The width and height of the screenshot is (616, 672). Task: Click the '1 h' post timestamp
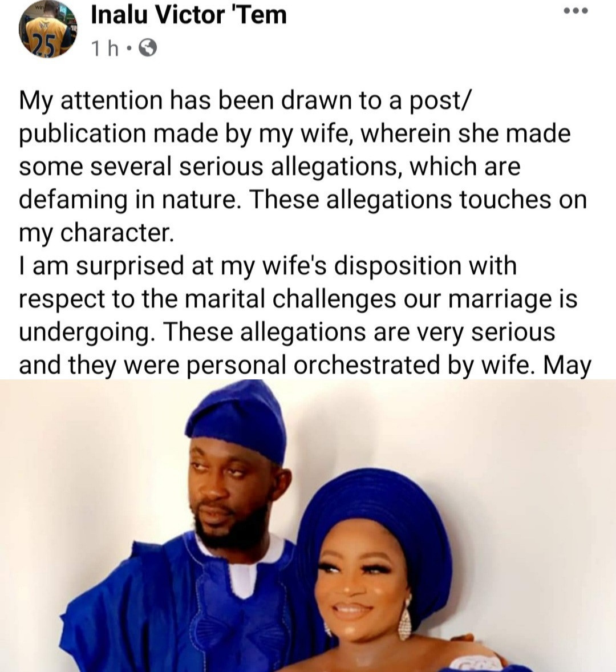click(106, 48)
